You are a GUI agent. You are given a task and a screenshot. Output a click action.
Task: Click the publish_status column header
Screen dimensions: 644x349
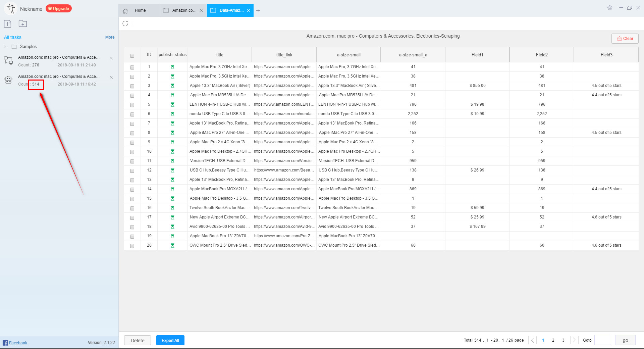click(x=172, y=55)
